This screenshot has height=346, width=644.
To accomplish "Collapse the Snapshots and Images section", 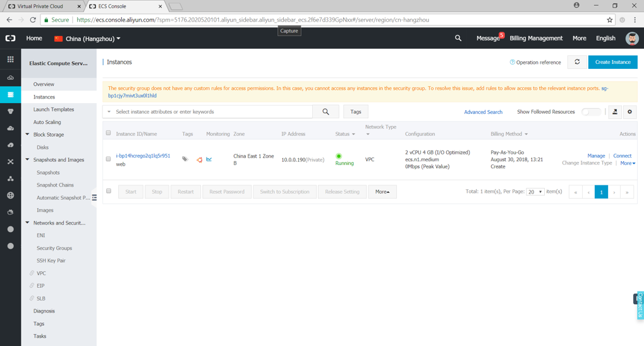I will click(x=28, y=159).
